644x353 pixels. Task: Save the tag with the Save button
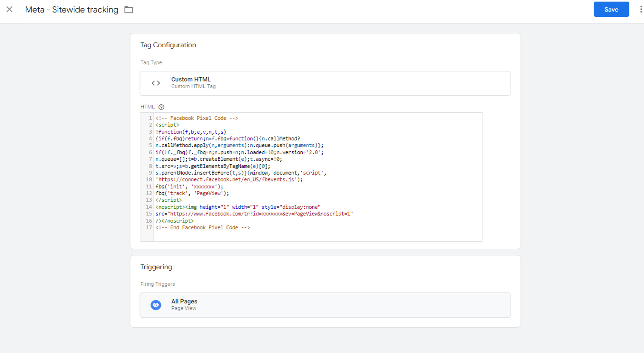click(x=611, y=9)
